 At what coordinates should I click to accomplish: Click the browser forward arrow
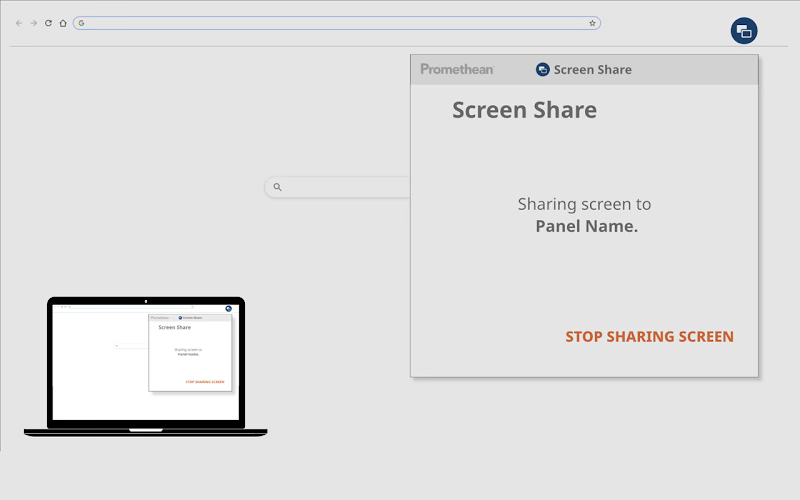pos(33,23)
